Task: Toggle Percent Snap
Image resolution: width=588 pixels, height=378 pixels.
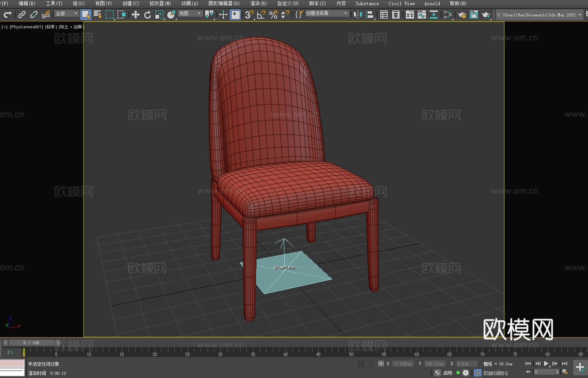Action: tap(273, 14)
